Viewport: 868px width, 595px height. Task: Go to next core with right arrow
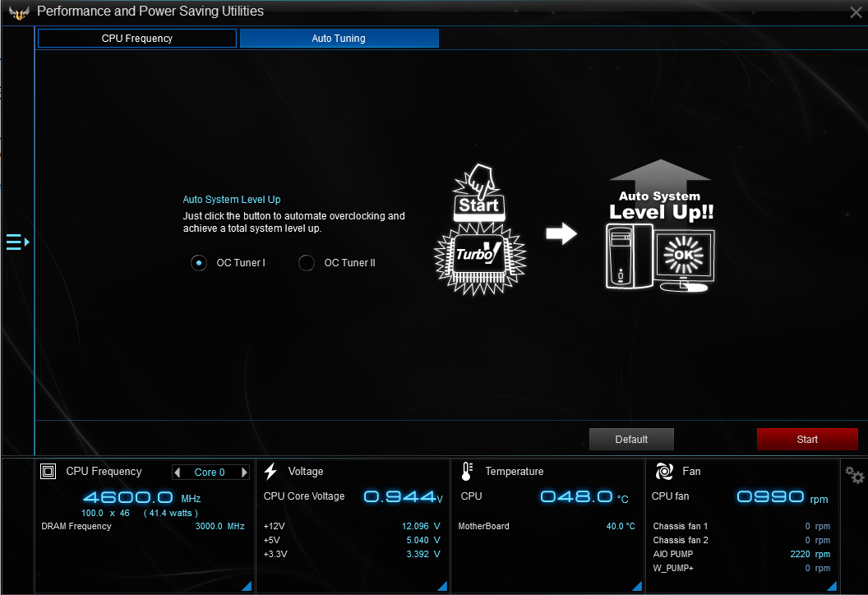[x=244, y=472]
